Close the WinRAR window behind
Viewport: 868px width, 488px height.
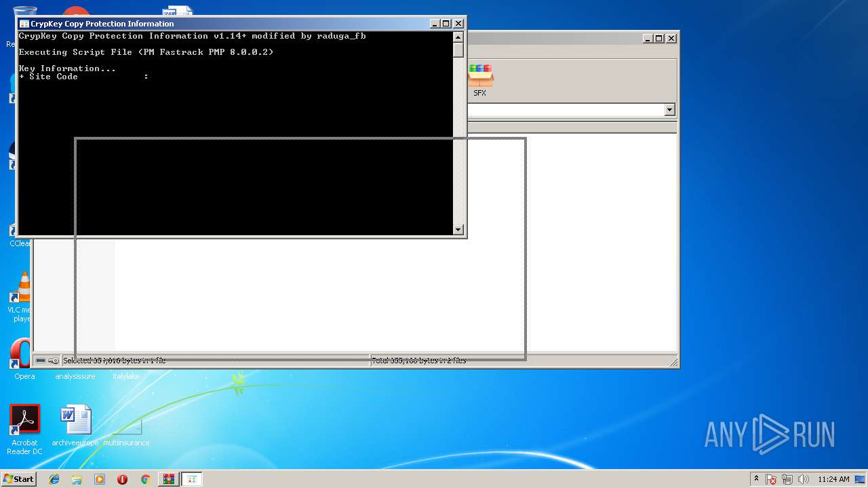[671, 39]
